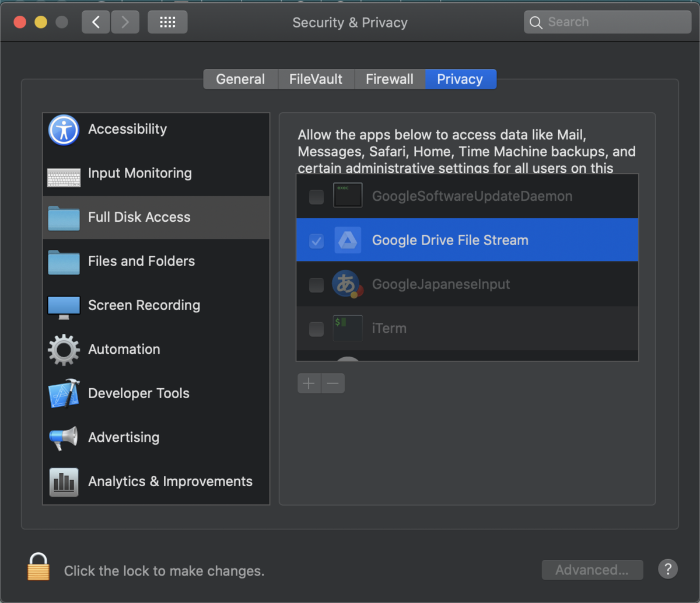Image resolution: width=700 pixels, height=603 pixels.
Task: Click the Screen Recording monitor icon
Action: [64, 307]
